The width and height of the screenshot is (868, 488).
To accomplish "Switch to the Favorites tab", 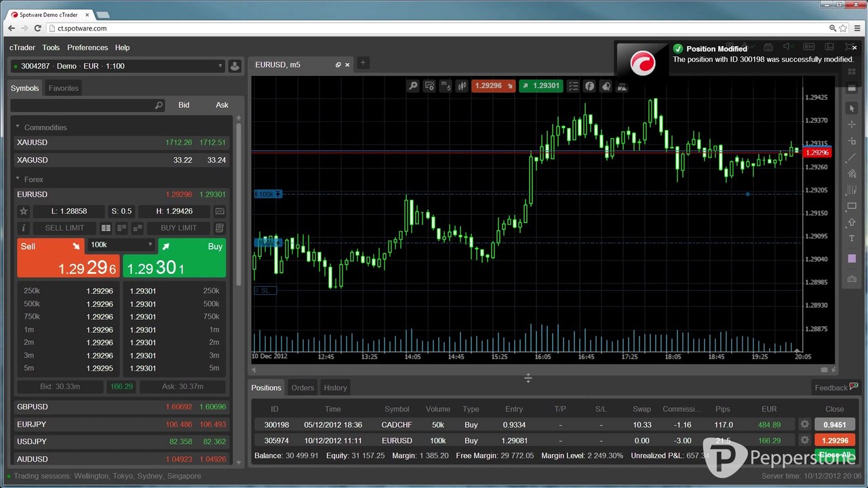I will (64, 88).
